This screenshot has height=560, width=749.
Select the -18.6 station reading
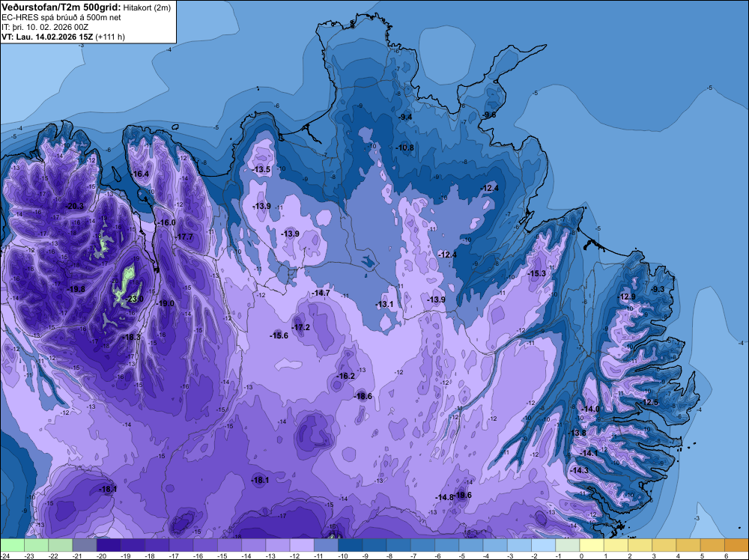(363, 396)
